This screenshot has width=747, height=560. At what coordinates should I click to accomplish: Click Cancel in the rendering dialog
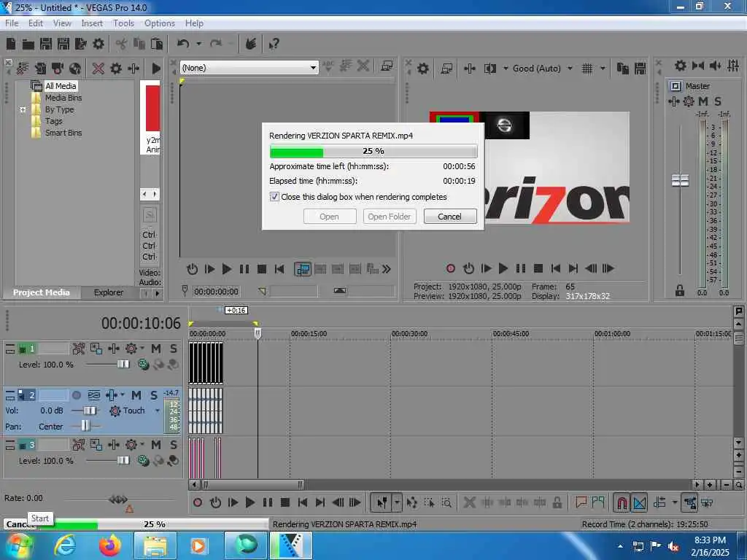449,217
